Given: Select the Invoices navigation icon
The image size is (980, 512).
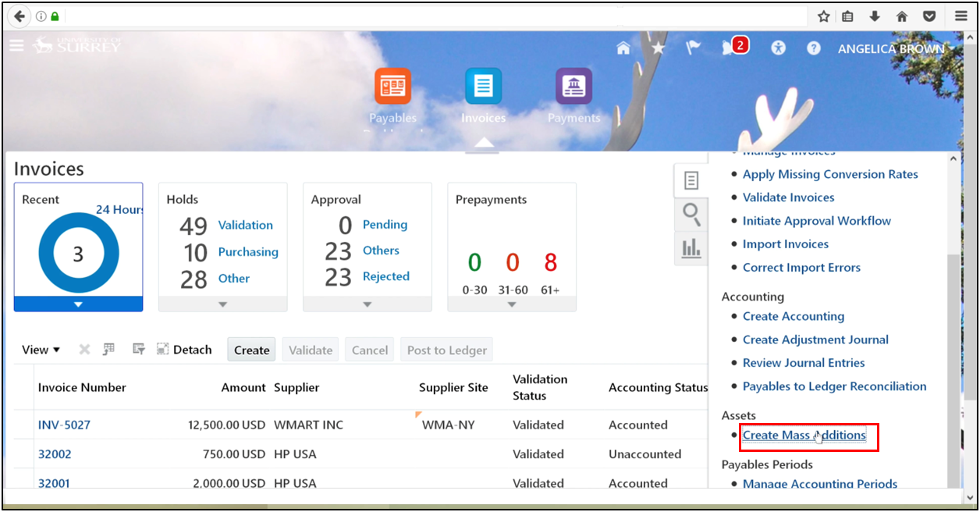Looking at the screenshot, I should (x=483, y=87).
